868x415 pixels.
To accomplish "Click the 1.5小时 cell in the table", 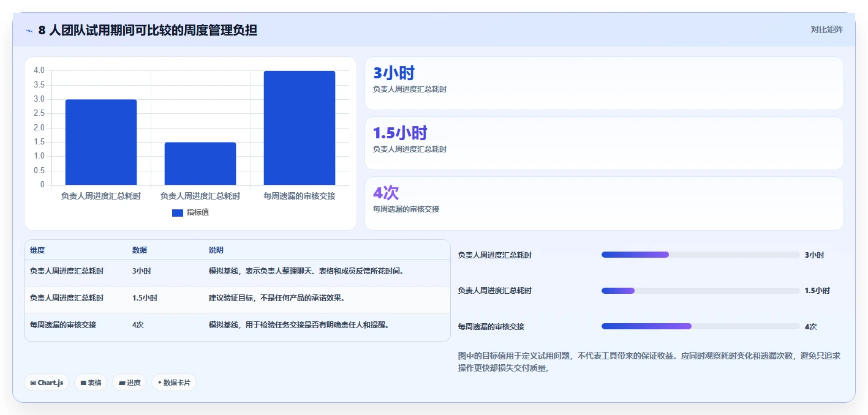I will [145, 298].
